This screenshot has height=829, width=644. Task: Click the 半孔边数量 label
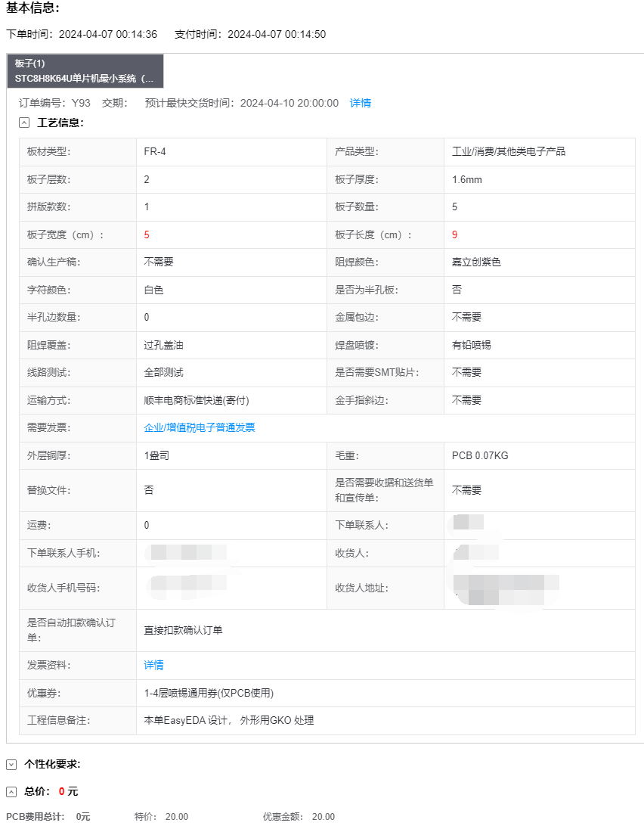click(54, 317)
